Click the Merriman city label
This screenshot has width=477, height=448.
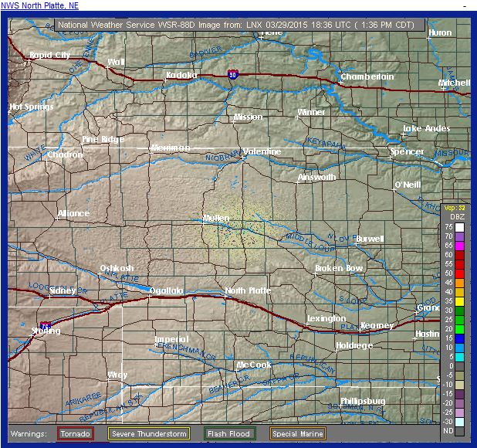(171, 148)
